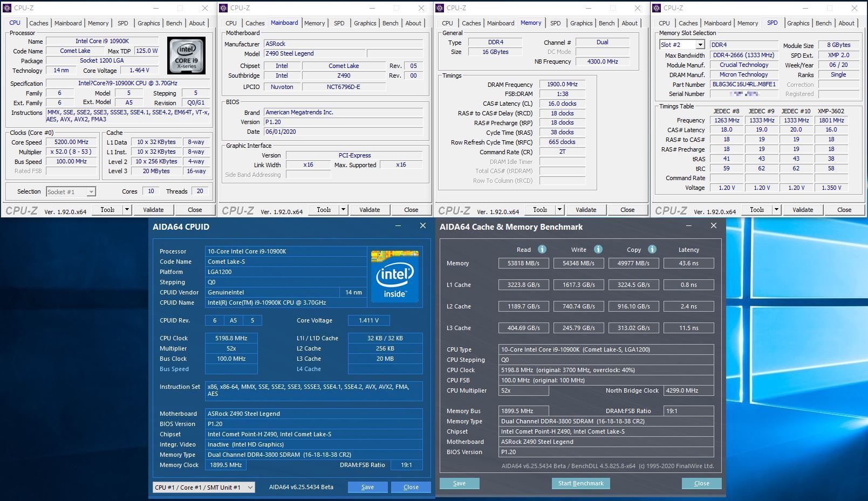Click the title bar icon of the CPU-Z Memory window

point(440,8)
